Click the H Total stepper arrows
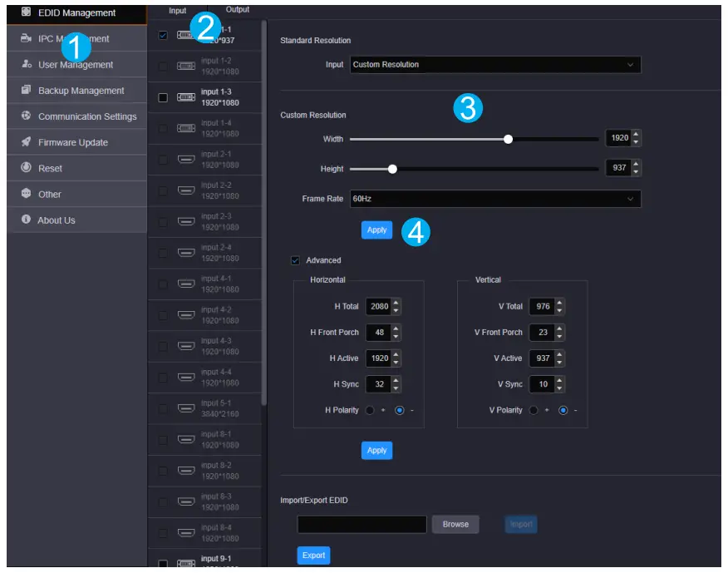Screen dimensions: 728x573 pyautogui.click(x=396, y=306)
